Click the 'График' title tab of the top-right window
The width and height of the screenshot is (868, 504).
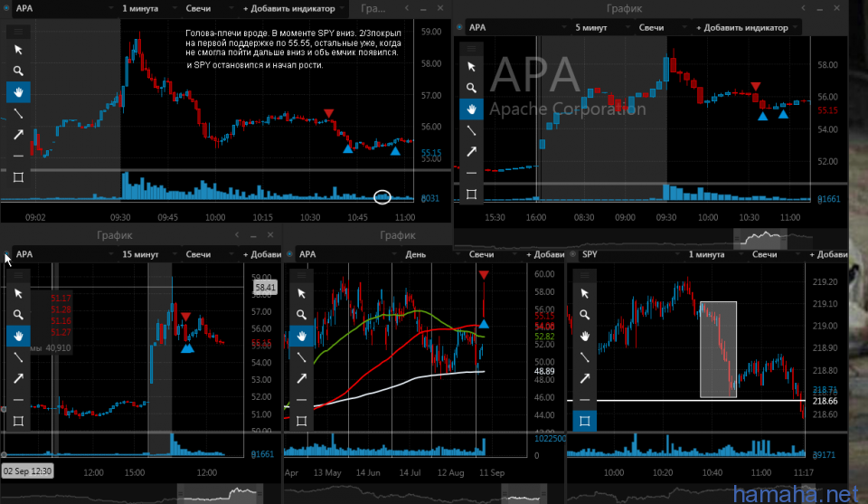(x=625, y=8)
